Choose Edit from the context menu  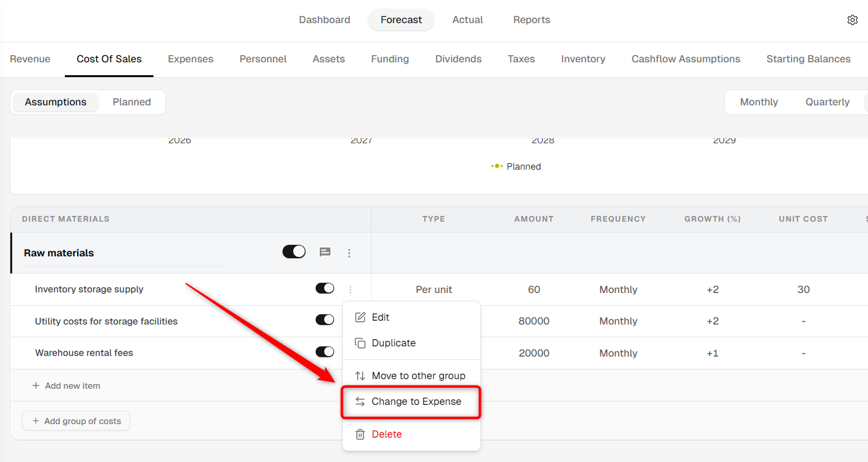pos(412,317)
